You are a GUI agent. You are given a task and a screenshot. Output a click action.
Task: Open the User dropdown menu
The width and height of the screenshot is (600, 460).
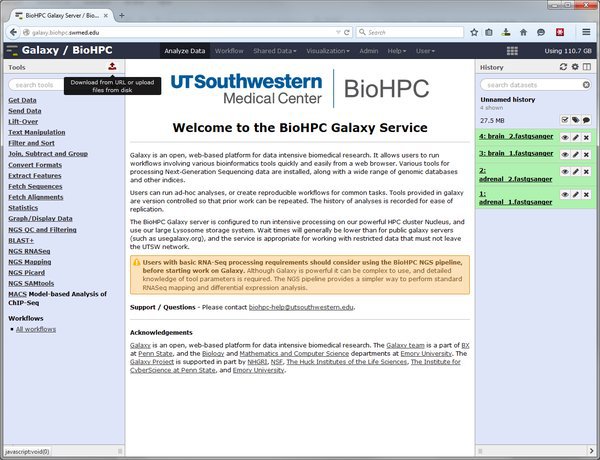425,51
